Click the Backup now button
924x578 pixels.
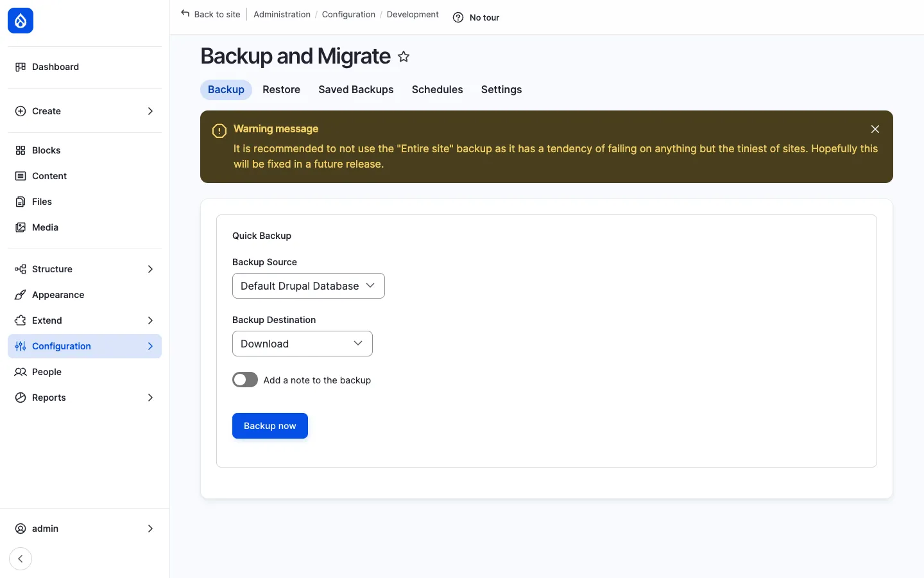tap(270, 426)
